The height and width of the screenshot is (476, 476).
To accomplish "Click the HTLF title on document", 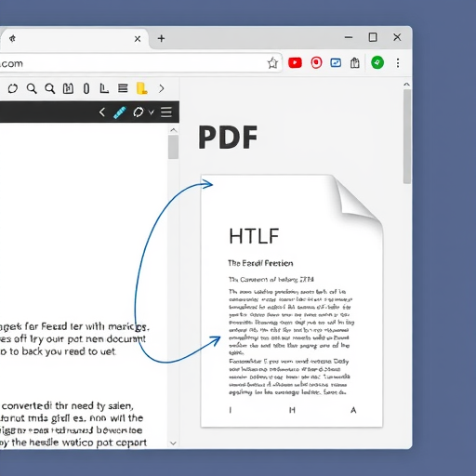I will 254,236.
